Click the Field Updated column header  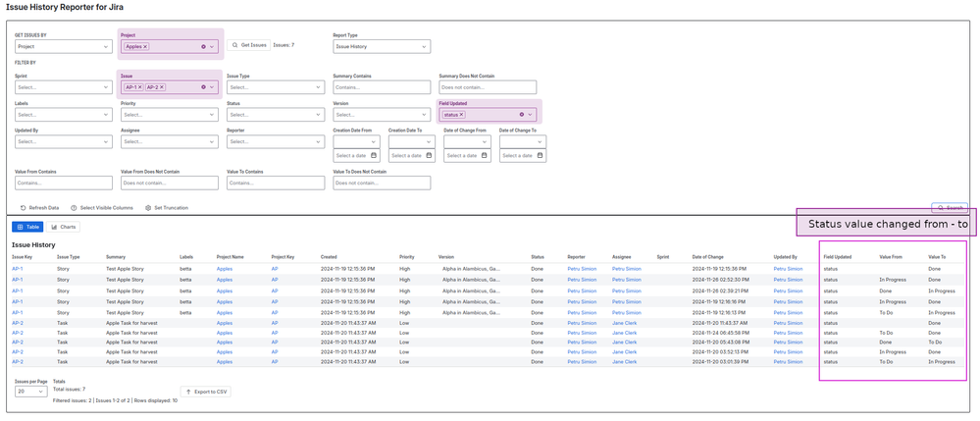click(838, 257)
